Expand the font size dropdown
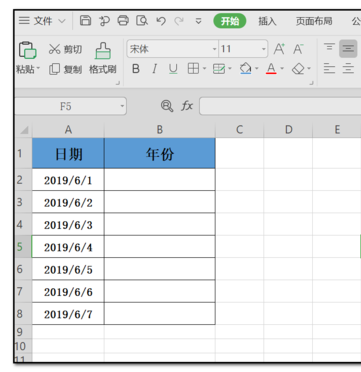361x372 pixels. (264, 49)
